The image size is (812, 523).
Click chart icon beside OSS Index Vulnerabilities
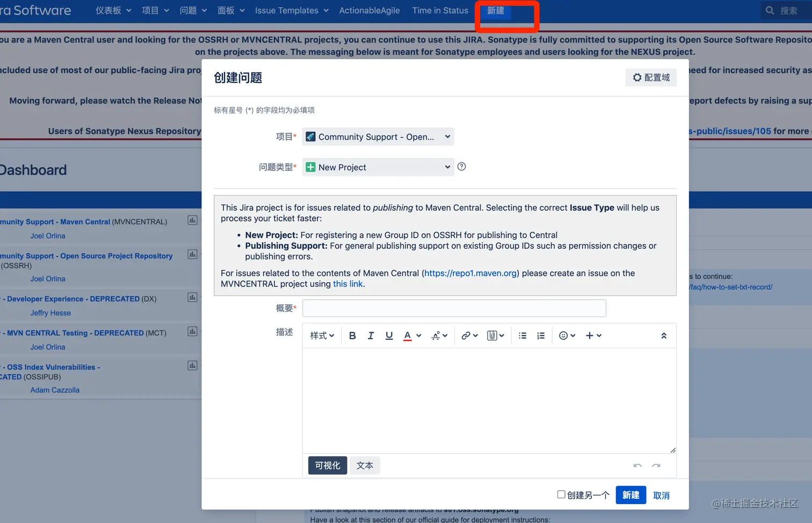click(x=192, y=366)
